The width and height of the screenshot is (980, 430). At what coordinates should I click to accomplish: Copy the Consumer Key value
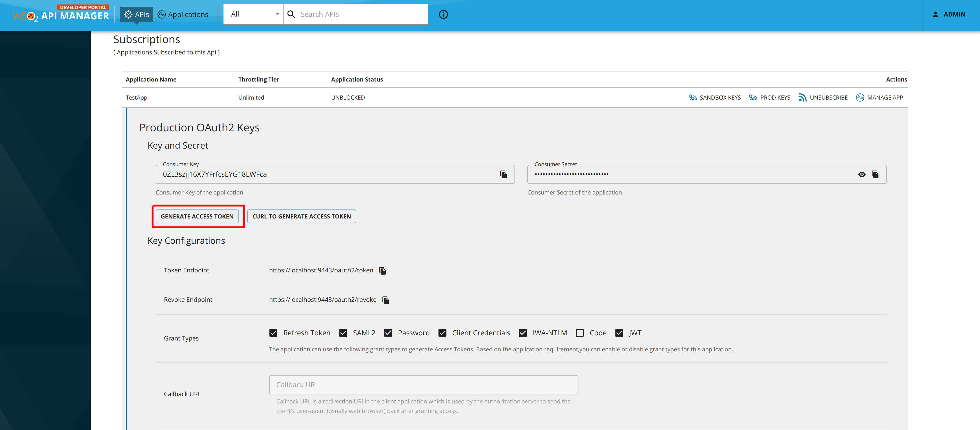[x=503, y=174]
